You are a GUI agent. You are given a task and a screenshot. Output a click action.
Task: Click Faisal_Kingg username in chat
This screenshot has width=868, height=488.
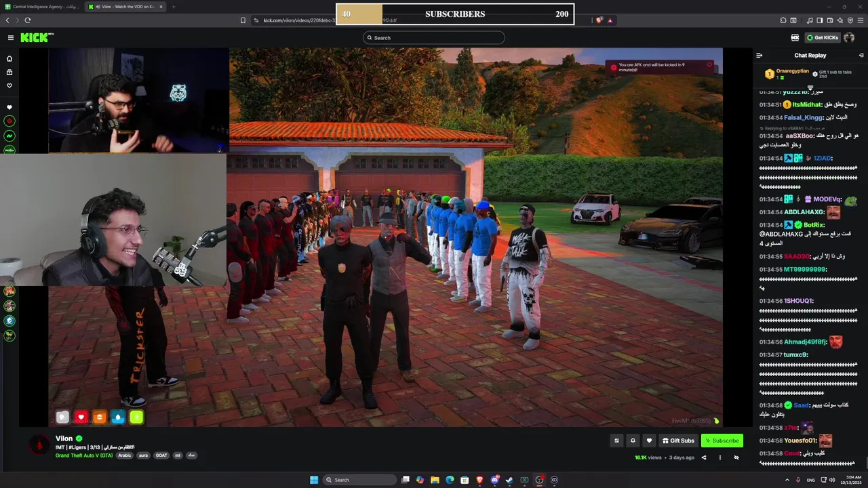(803, 117)
